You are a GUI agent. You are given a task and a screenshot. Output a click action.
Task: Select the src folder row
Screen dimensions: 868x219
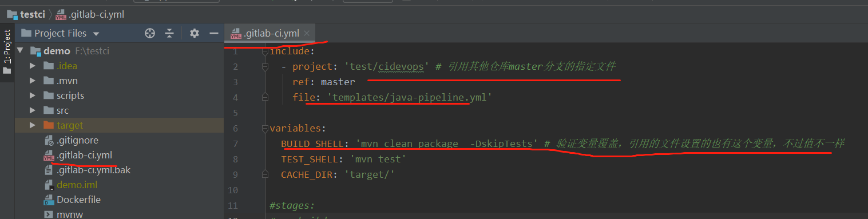click(x=120, y=110)
